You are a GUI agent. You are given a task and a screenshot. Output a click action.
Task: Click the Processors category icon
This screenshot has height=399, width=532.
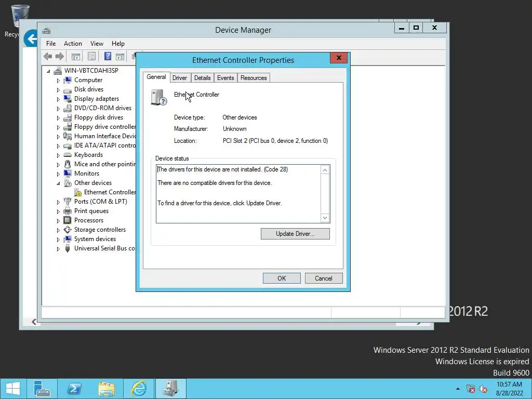[68, 220]
